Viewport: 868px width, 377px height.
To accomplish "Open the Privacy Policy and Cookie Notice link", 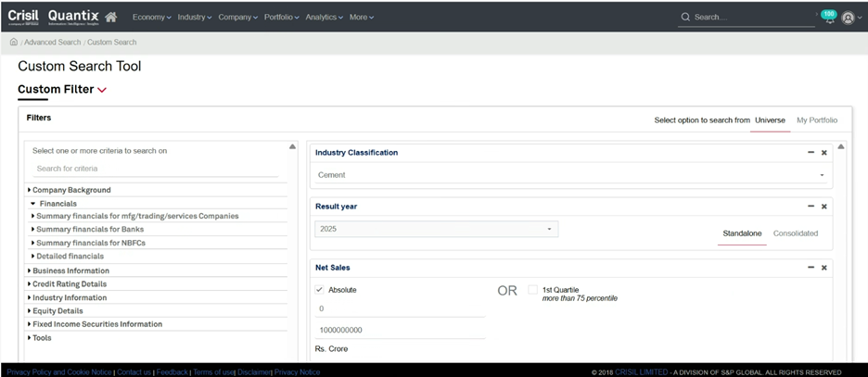I will pyautogui.click(x=59, y=372).
